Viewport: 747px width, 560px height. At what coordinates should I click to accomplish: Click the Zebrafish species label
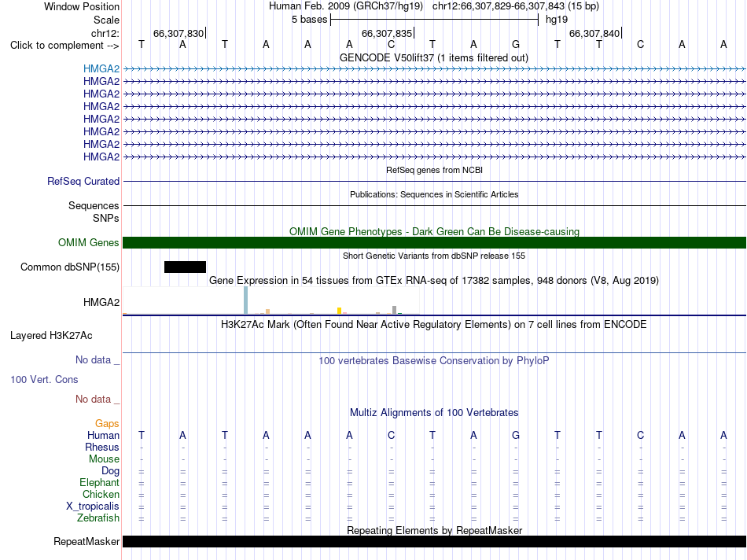tap(98, 518)
